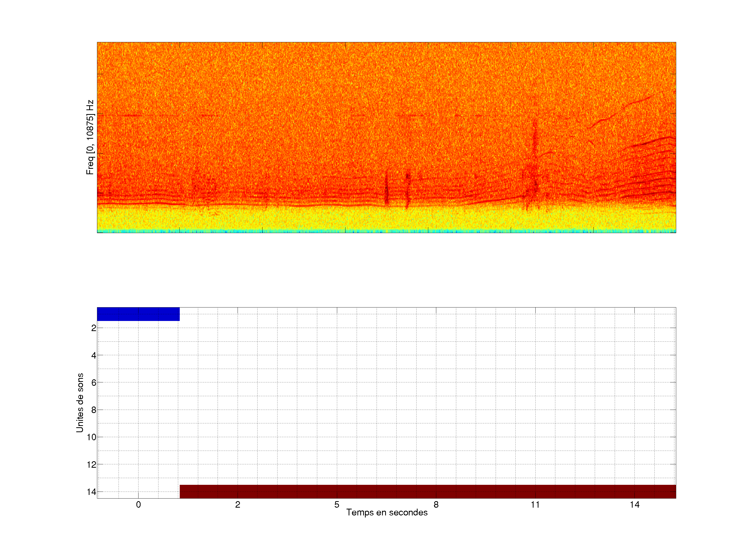This screenshot has width=747, height=560.
Task: Click the 'Temps en secondes' x-axis label
Action: [x=387, y=512]
